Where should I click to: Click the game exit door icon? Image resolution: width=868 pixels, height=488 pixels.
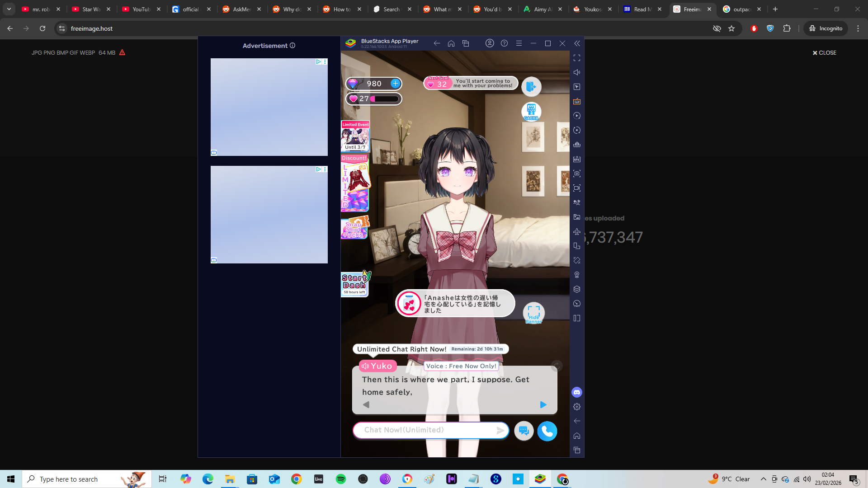click(x=531, y=87)
